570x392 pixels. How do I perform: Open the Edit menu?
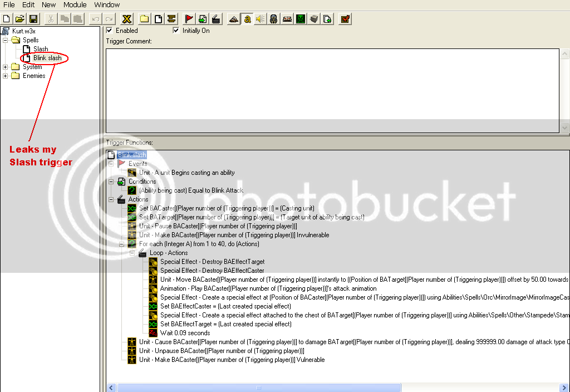[28, 4]
